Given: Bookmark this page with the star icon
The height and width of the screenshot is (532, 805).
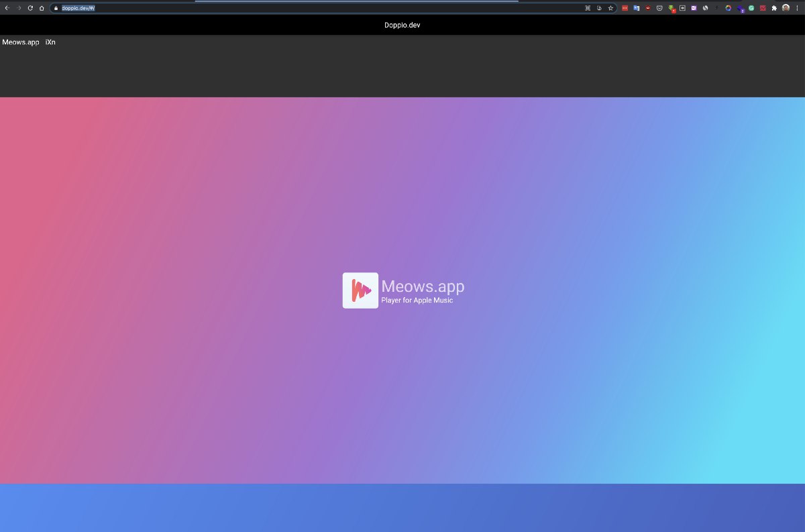Looking at the screenshot, I should click(x=610, y=8).
